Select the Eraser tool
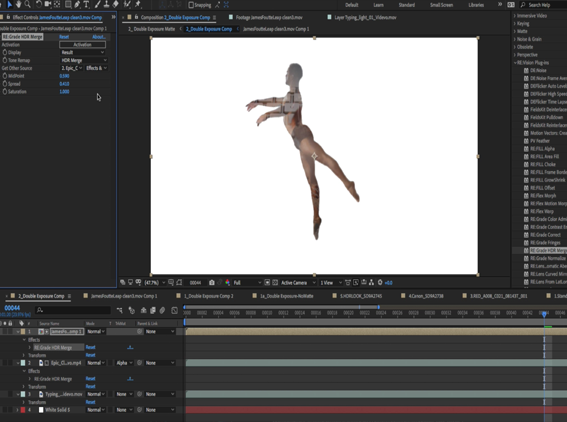The width and height of the screenshot is (567, 422). pos(116,4)
